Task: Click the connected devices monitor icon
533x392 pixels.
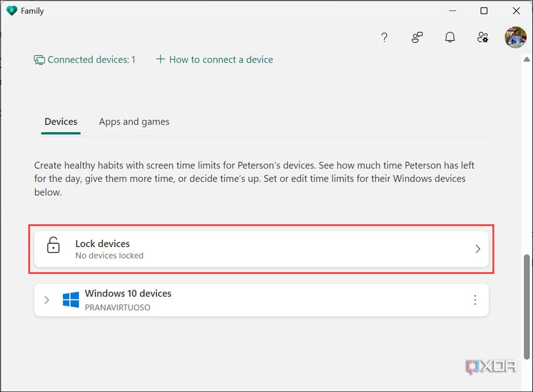Action: (39, 59)
